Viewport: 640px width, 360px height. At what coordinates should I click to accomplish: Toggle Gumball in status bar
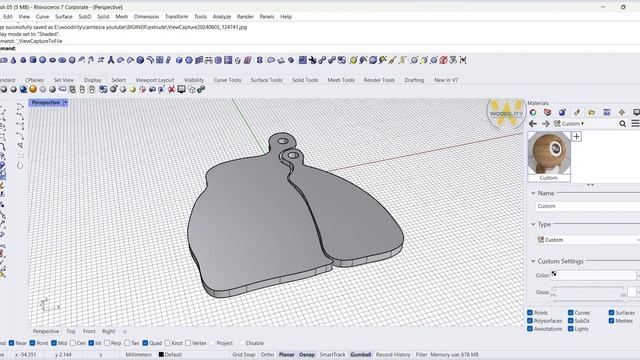[360, 355]
